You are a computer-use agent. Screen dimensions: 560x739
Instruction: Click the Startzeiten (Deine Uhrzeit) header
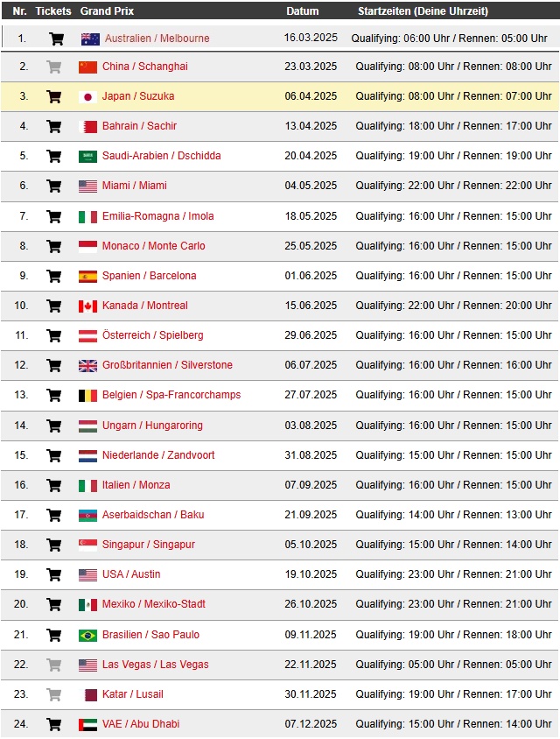click(421, 11)
